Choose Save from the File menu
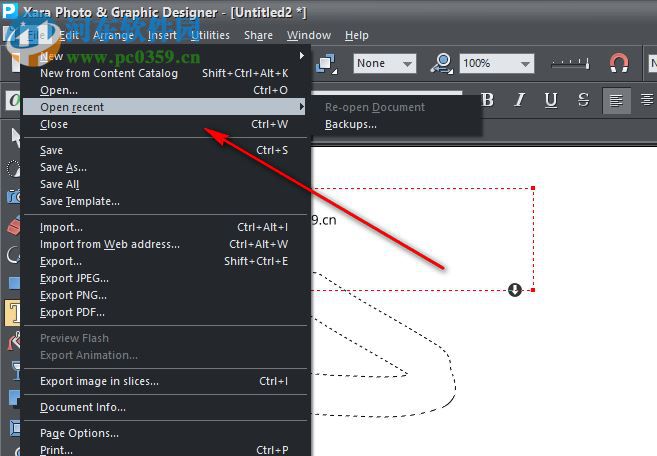 click(x=165, y=150)
